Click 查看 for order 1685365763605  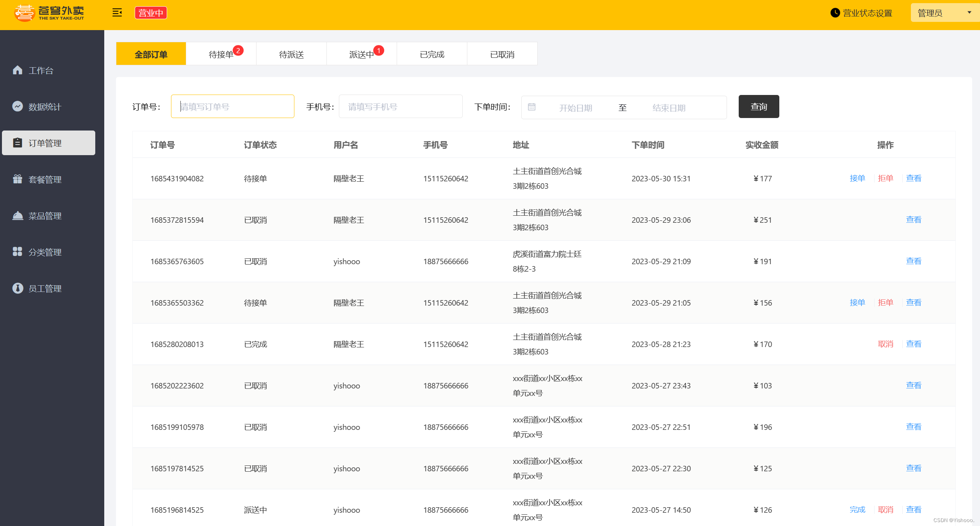tap(914, 261)
